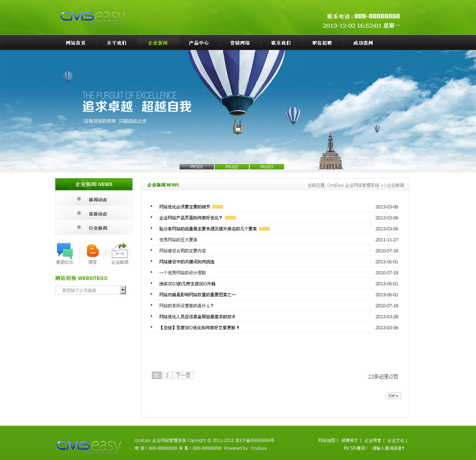476x460 pixels.
Task: Switch banner to slide PRG01
Action: coord(197,167)
